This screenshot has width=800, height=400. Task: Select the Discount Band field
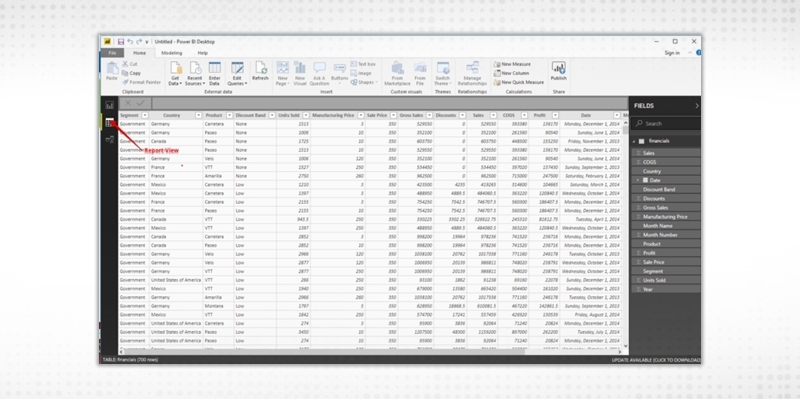[x=665, y=189]
